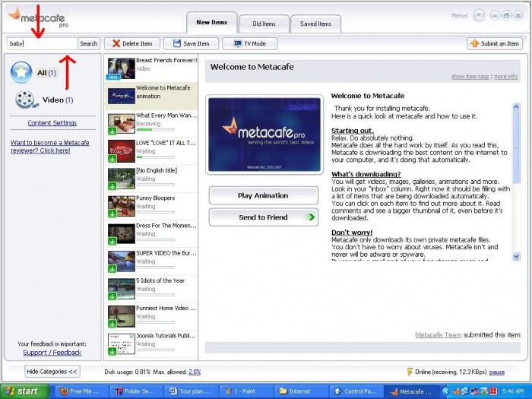The height and width of the screenshot is (399, 532).
Task: Click Submit an Item upload button
Action: point(495,43)
